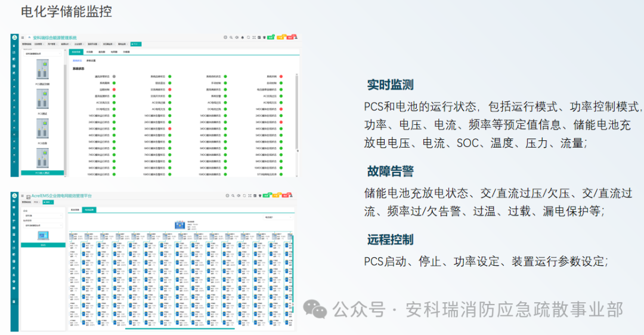Click the user avatar atop the upper window sidebar
644x335 pixels.
(14, 38)
